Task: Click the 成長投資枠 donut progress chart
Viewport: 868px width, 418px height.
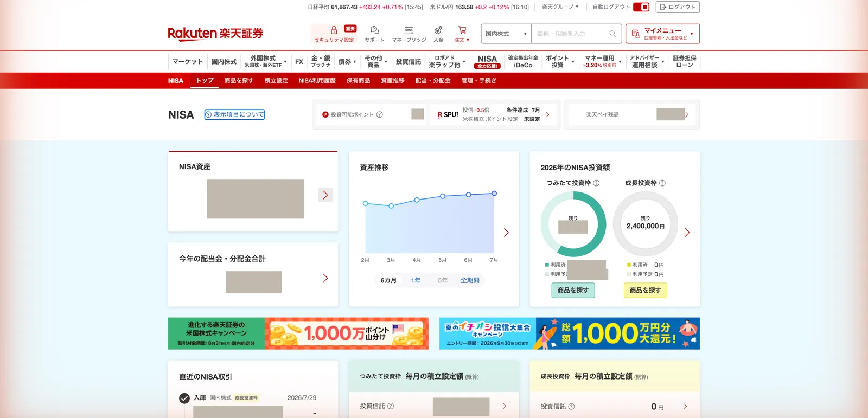Action: (645, 224)
